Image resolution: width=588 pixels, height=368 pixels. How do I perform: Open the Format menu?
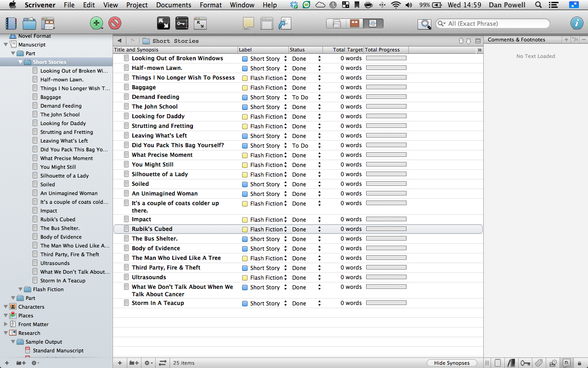[x=211, y=5]
